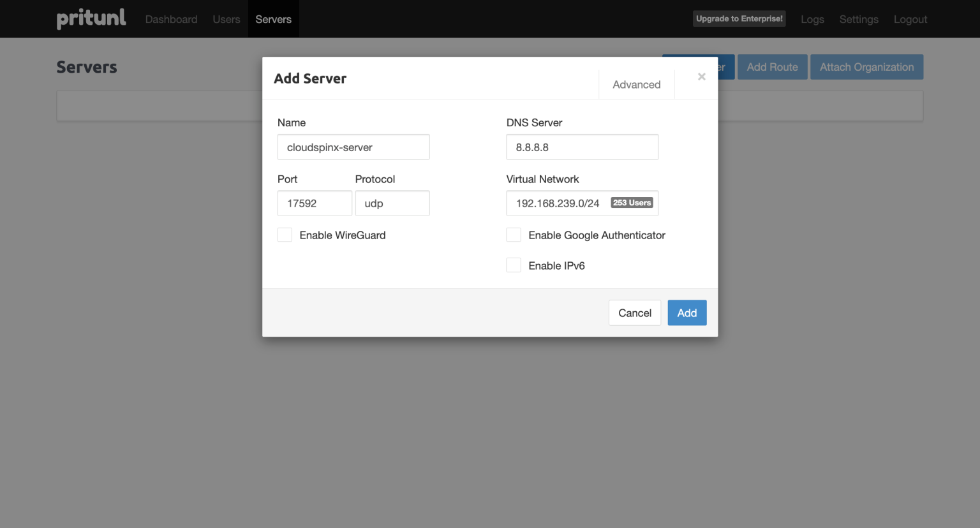Open the Dashboard page

point(171,18)
